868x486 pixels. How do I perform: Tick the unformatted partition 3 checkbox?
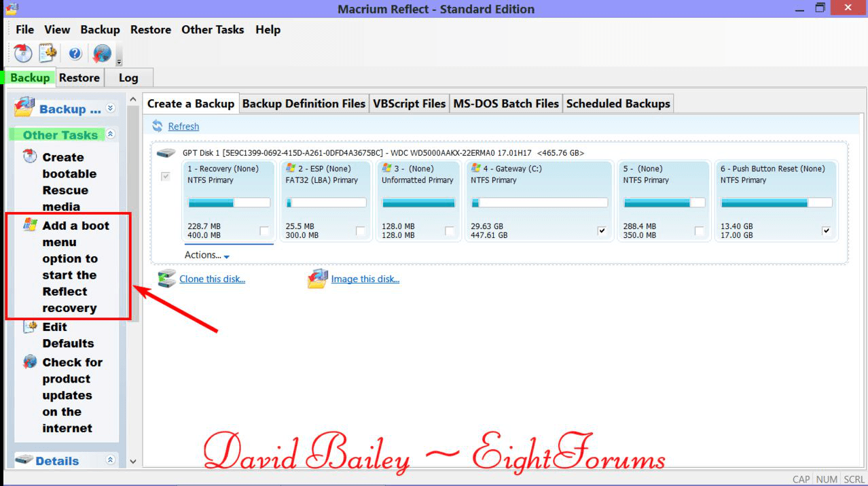point(450,231)
